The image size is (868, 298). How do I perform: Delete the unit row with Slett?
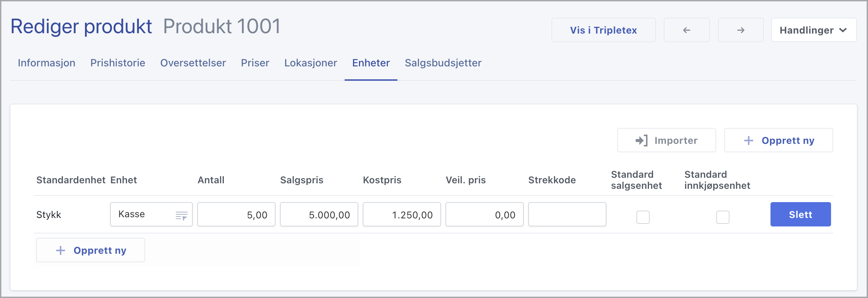click(x=800, y=215)
